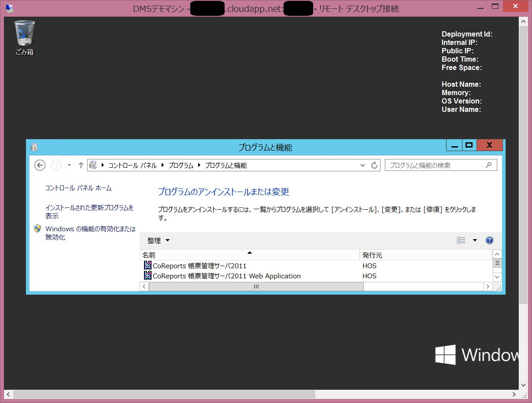Sort list by 名前 column header
The image size is (532, 403).
[x=250, y=255]
